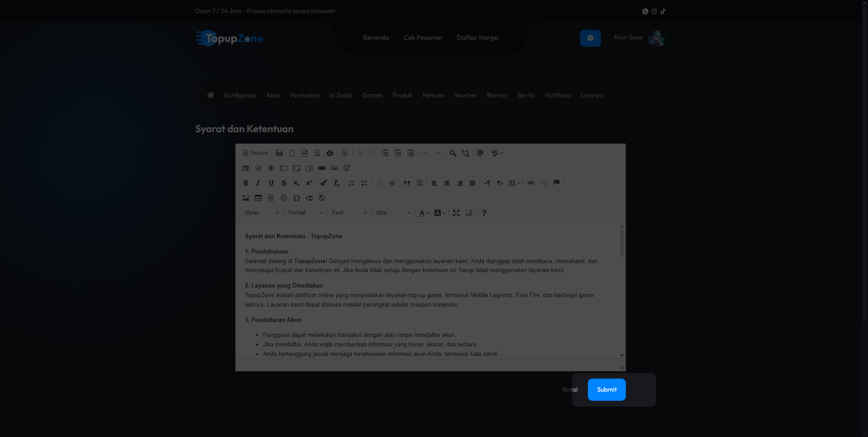Open the spell check ABC dropdown

pos(497,153)
